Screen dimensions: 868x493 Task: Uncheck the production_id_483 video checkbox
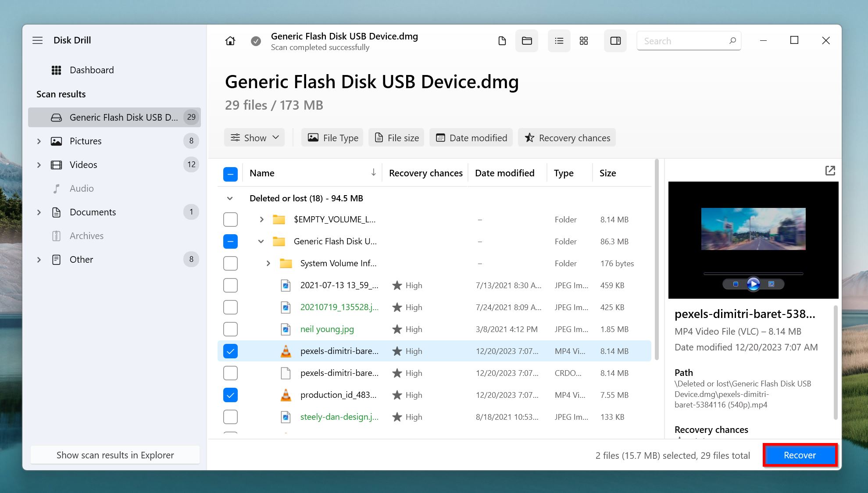231,395
